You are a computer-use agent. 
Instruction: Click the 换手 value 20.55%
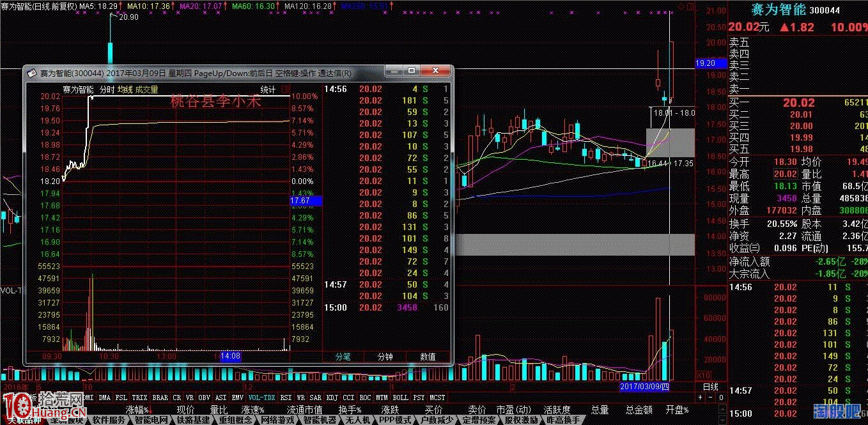(x=782, y=224)
